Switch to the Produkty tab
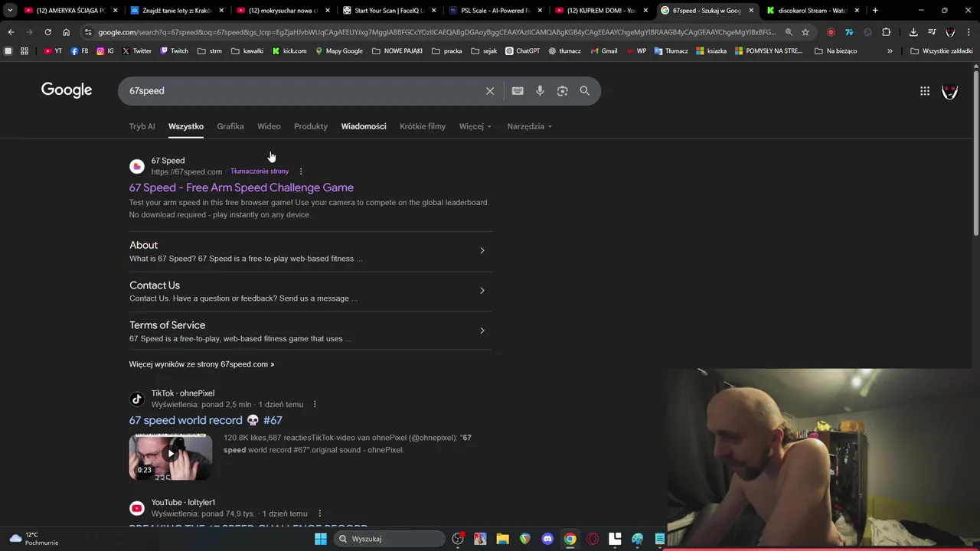This screenshot has width=980, height=551. 311,126
